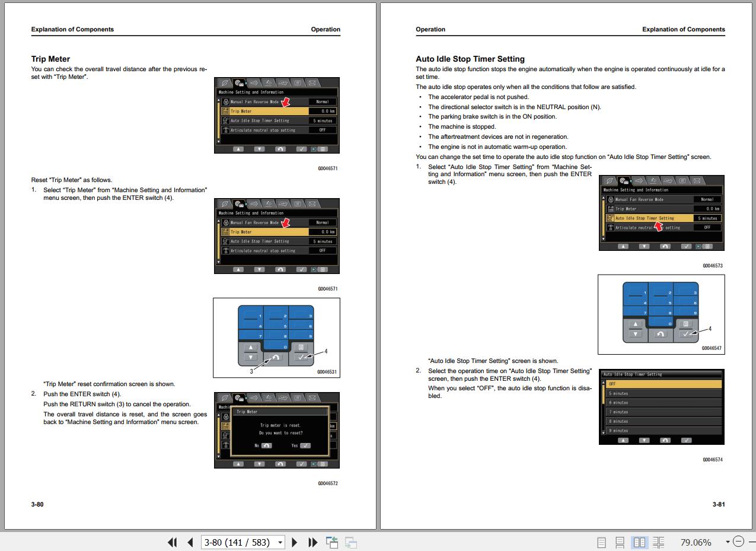The image size is (756, 551).
Task: Switch to continuous page layout
Action: pos(620,542)
